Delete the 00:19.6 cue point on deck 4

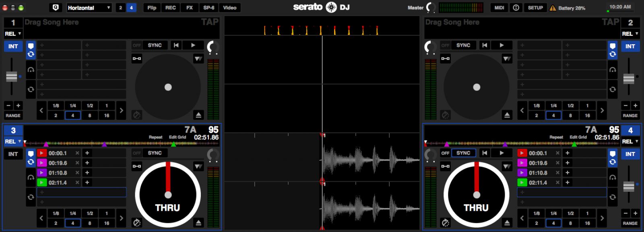click(x=557, y=163)
